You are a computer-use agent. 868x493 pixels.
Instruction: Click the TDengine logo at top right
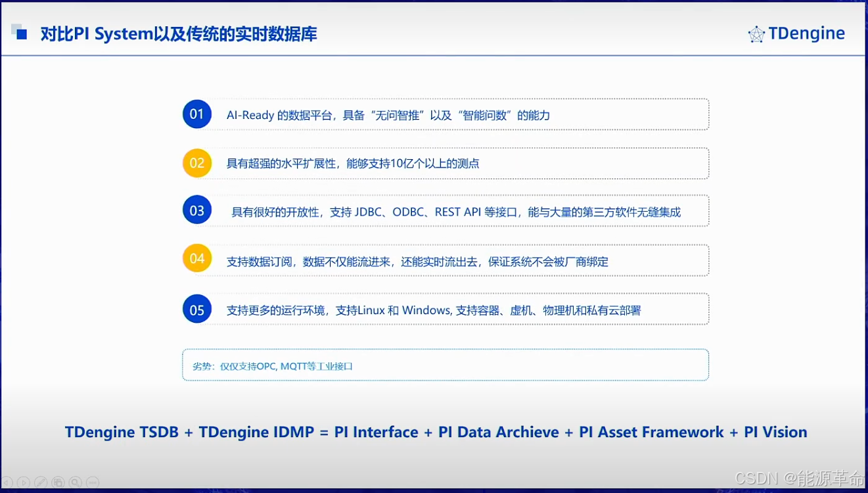[796, 34]
